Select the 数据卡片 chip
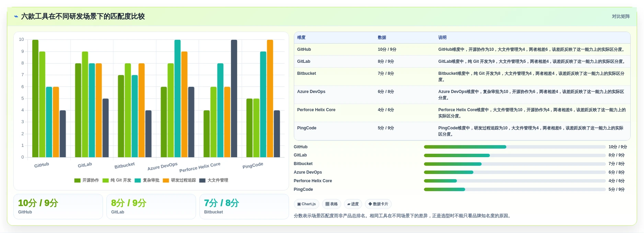 coord(378,204)
